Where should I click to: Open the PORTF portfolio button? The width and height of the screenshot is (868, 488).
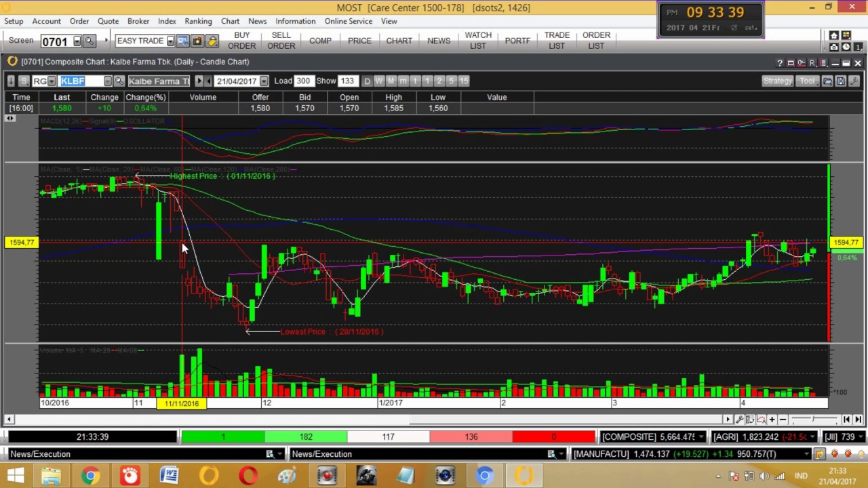517,41
